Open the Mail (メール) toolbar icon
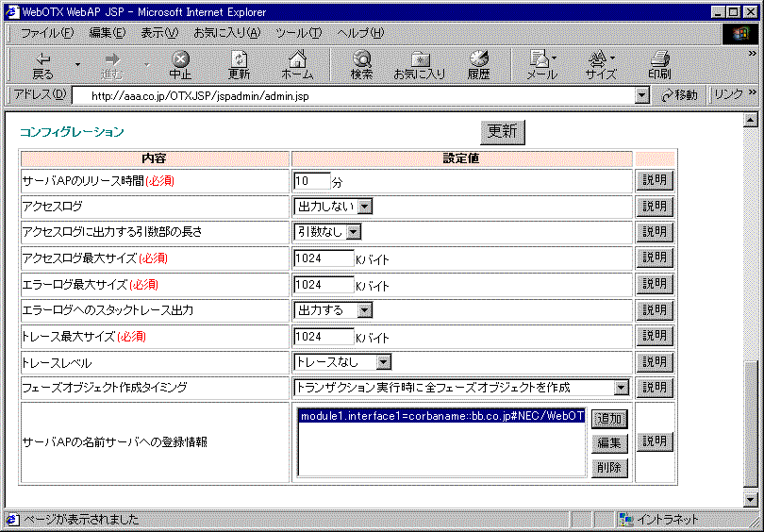This screenshot has height=532, width=764. coord(540,65)
